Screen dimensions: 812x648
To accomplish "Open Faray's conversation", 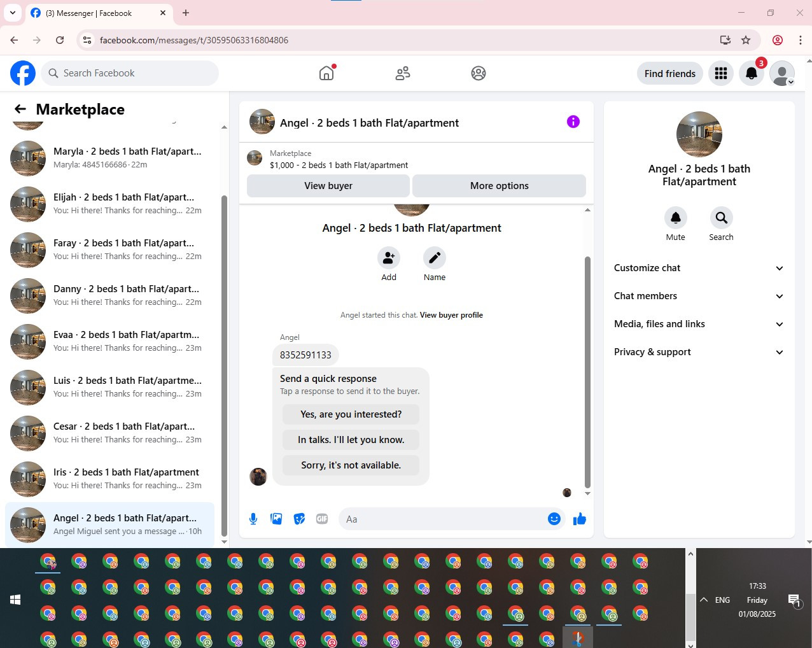I will [109, 250].
